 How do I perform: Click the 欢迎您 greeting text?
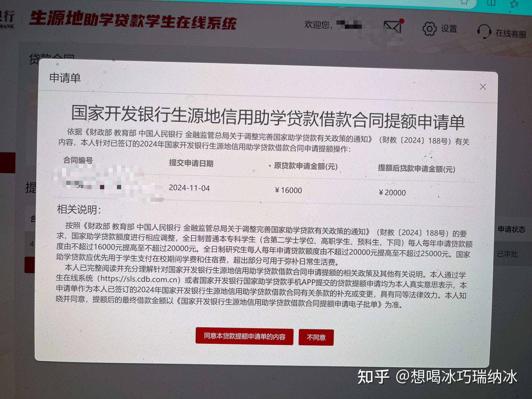click(319, 25)
